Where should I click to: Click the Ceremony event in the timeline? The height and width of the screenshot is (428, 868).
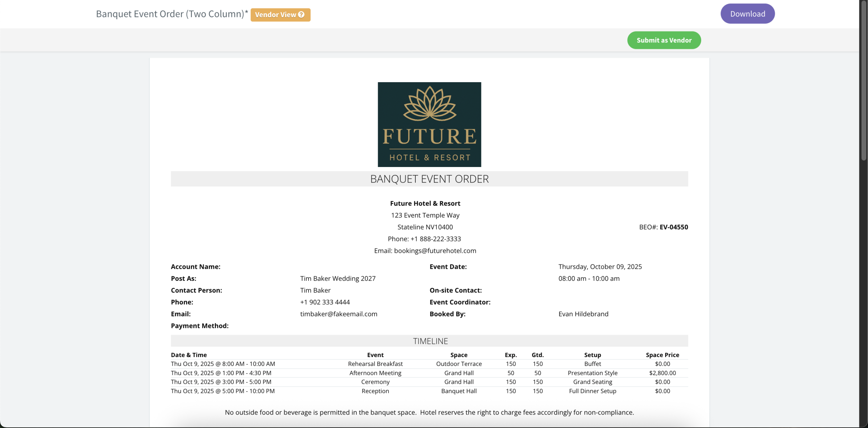tap(375, 382)
